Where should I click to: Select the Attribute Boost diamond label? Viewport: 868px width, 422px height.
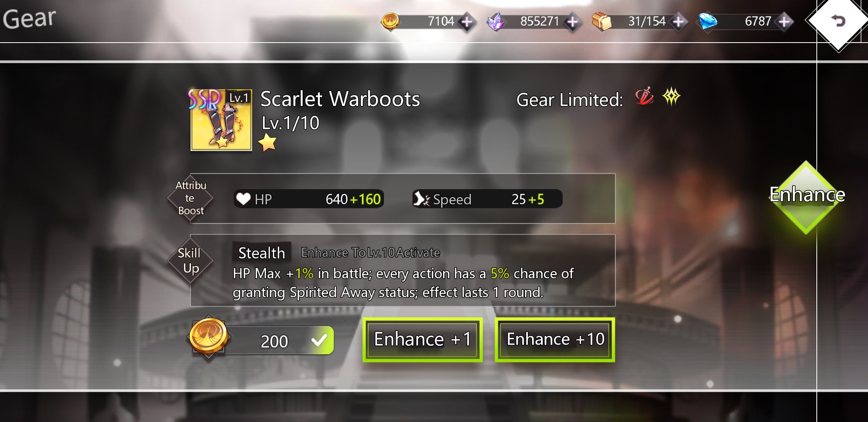point(190,198)
